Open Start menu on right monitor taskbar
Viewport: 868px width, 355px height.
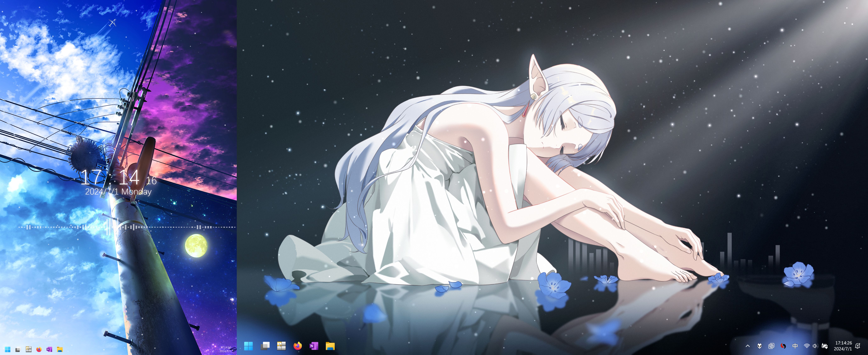tap(248, 346)
